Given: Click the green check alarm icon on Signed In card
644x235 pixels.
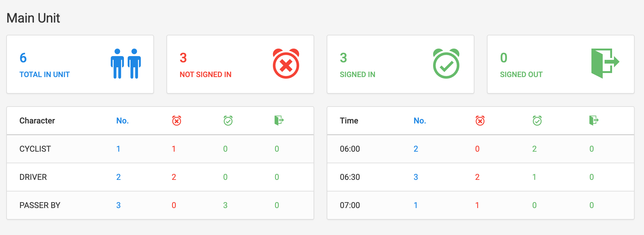Looking at the screenshot, I should tap(446, 64).
